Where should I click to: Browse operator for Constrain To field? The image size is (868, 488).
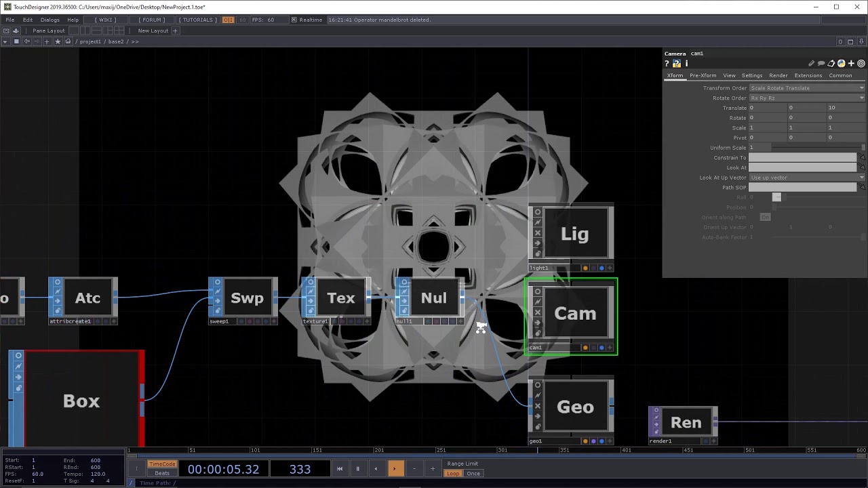[862, 157]
